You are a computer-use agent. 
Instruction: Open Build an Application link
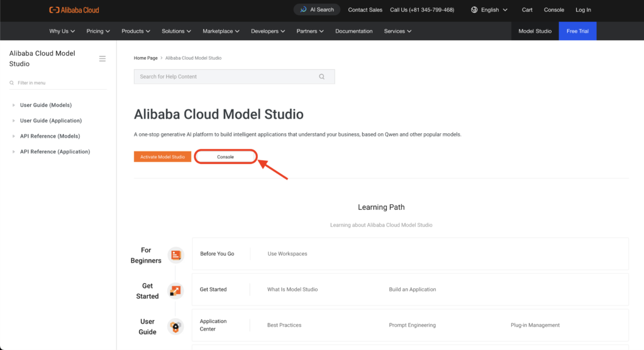[x=412, y=289]
